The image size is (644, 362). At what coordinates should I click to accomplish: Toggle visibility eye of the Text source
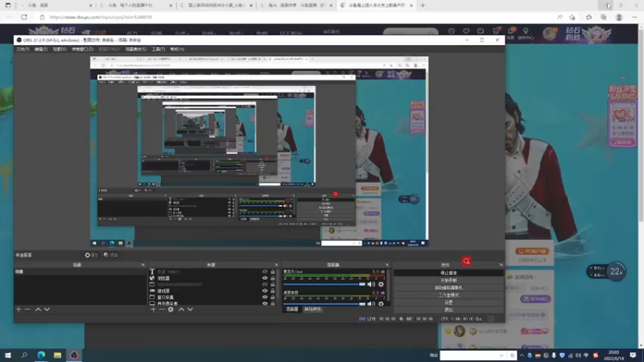(x=265, y=272)
